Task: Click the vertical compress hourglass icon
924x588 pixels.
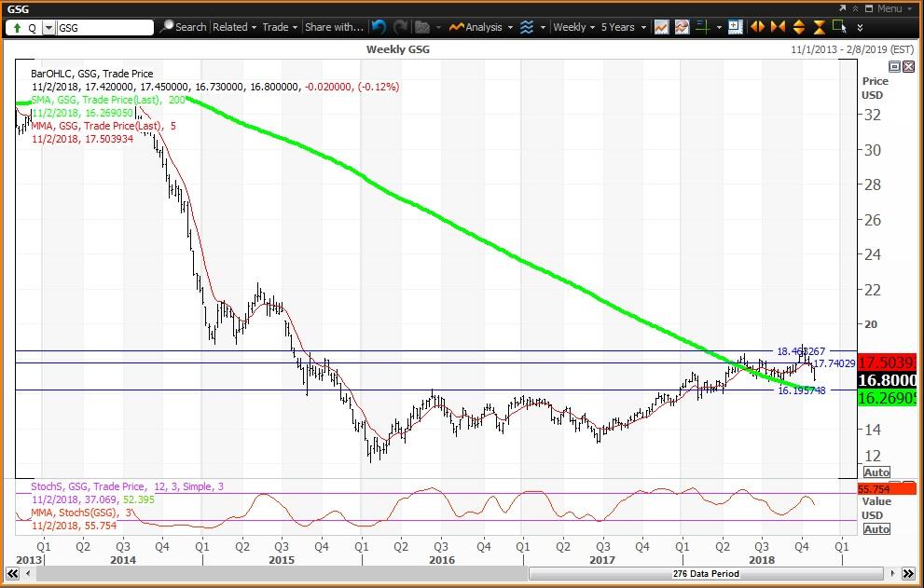Action: (820, 27)
